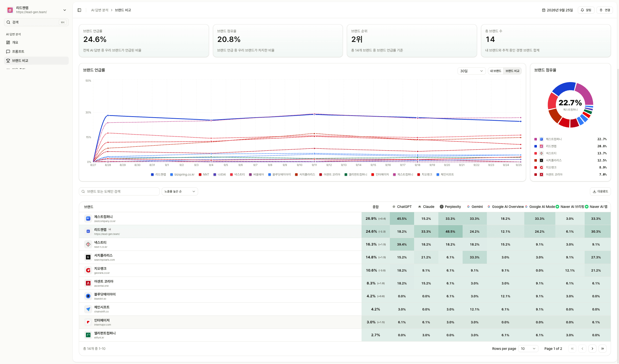Open the 노출률 높은 순 sort dropdown
This screenshot has height=364, width=619.
click(180, 191)
